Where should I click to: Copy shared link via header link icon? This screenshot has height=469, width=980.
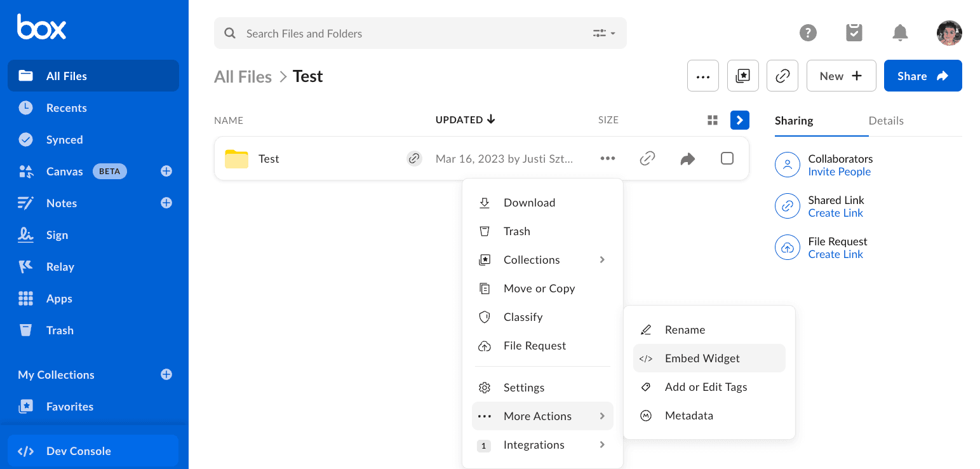(782, 76)
